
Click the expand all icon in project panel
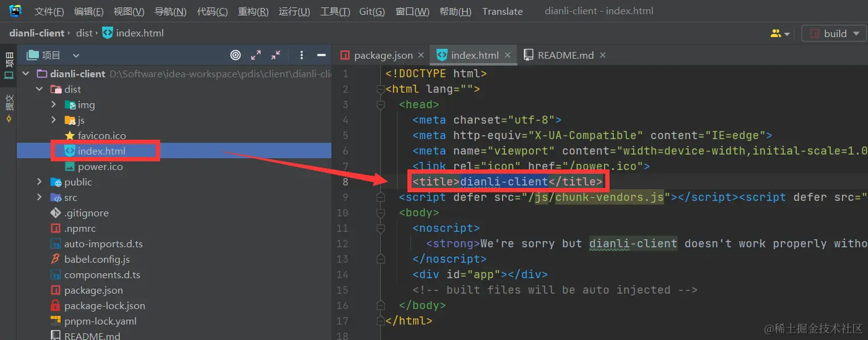coord(256,55)
